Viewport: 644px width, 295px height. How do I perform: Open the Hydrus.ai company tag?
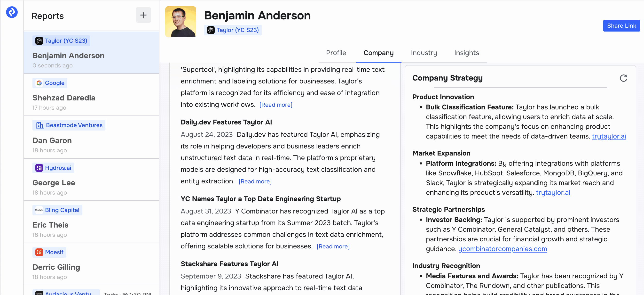53,168
